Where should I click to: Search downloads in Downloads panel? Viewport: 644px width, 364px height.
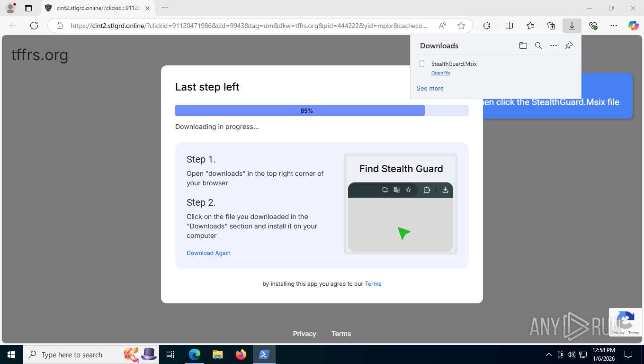tap(538, 45)
